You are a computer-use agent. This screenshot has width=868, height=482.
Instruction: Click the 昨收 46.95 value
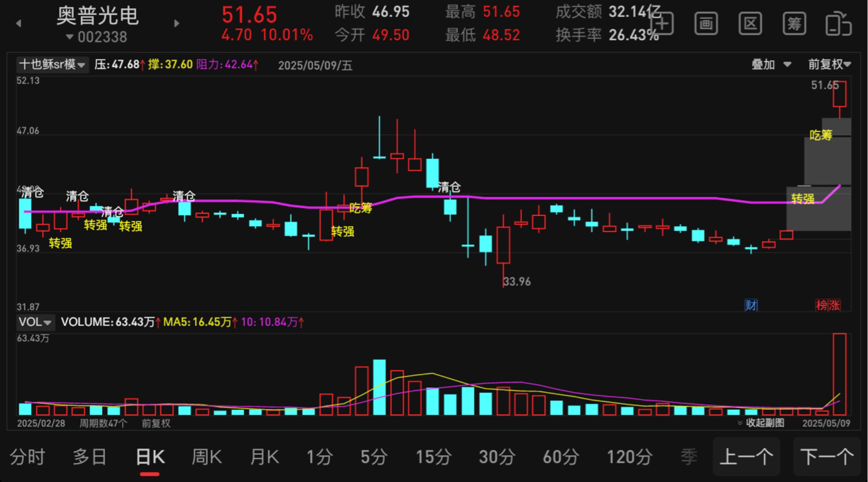391,11
